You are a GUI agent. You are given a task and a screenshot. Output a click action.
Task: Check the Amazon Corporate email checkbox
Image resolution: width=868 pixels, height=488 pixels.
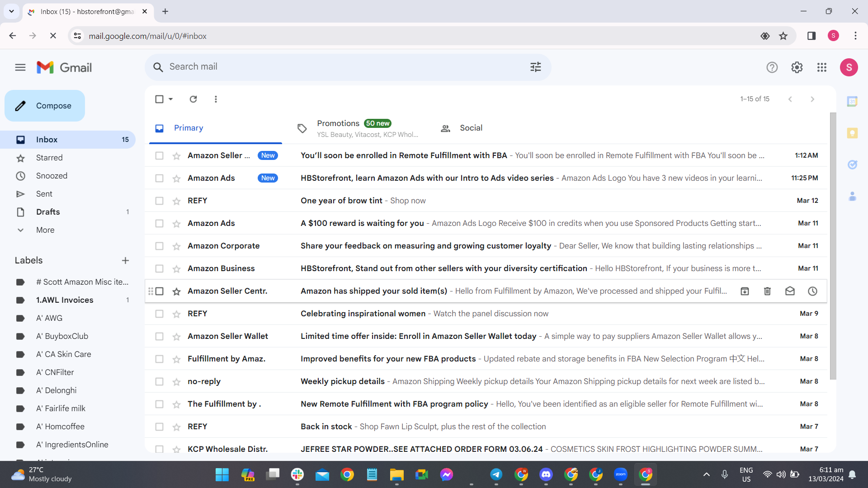pos(159,246)
